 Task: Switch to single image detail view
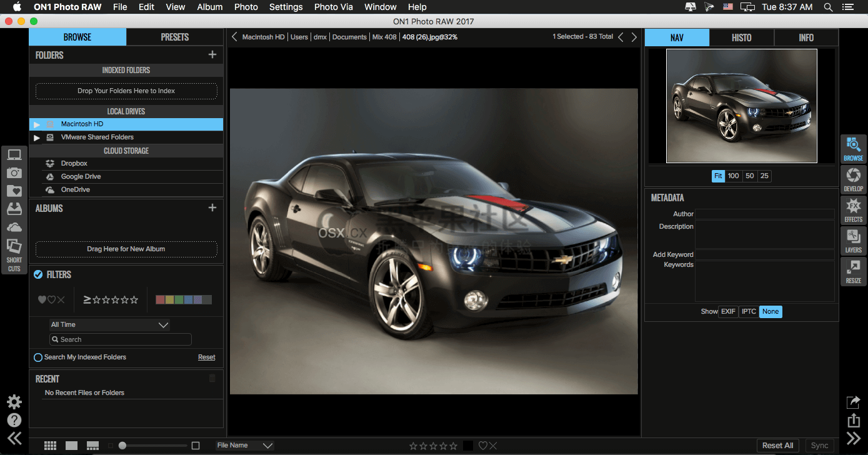pos(72,446)
